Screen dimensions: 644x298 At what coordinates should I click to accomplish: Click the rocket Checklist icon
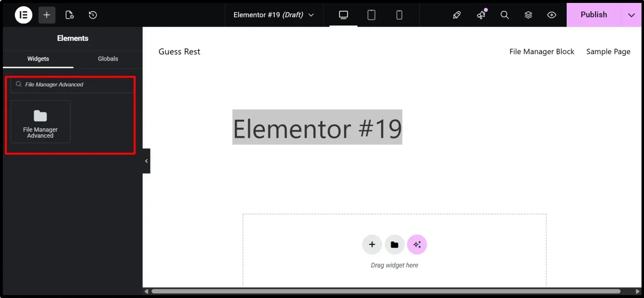pyautogui.click(x=456, y=15)
